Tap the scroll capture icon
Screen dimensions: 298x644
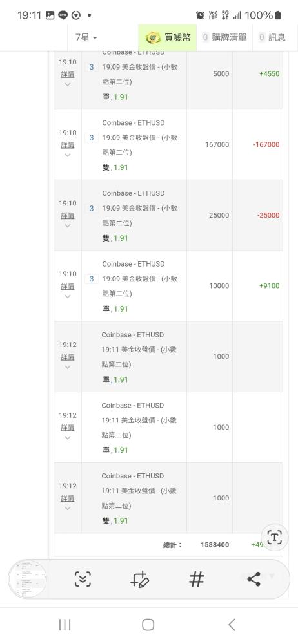coord(83,579)
